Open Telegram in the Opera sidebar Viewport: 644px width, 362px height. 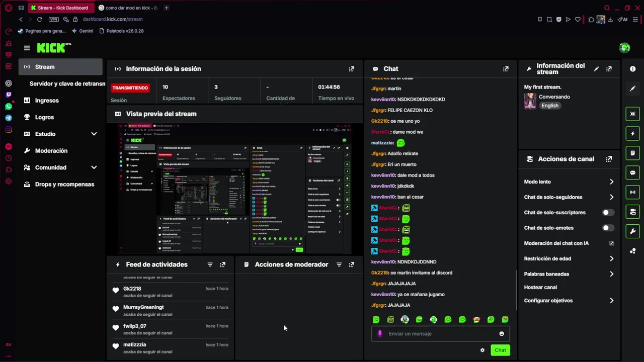(9, 118)
